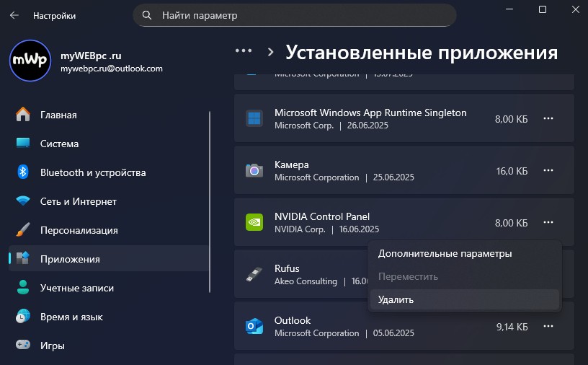Expand the breadcrumb ellipsis before Установленные приложения
The image size is (588, 365).
pos(244,50)
